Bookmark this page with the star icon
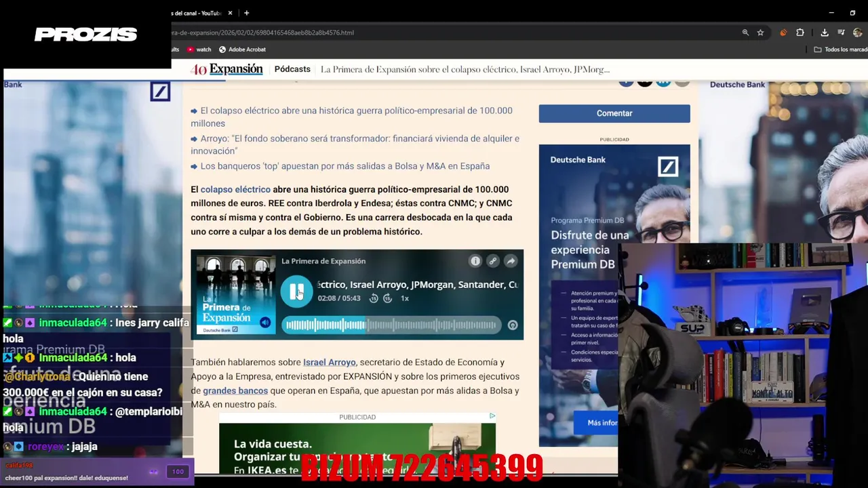This screenshot has height=488, width=868. pyautogui.click(x=761, y=33)
